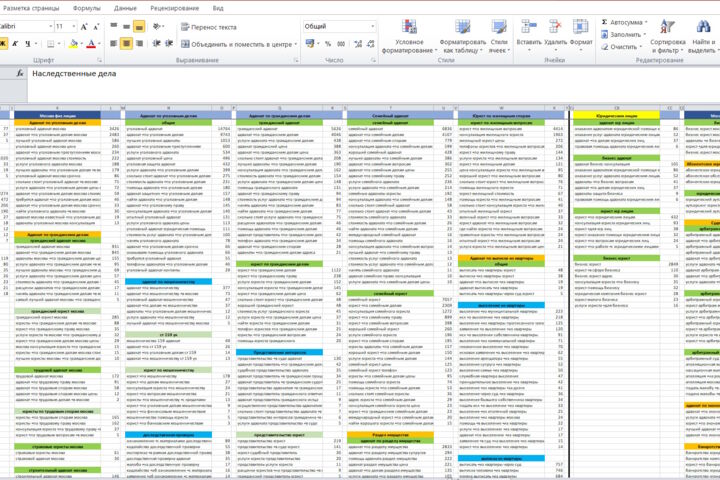Click Объединить и поместить в центре
The height and width of the screenshot is (480, 720).
tap(237, 44)
